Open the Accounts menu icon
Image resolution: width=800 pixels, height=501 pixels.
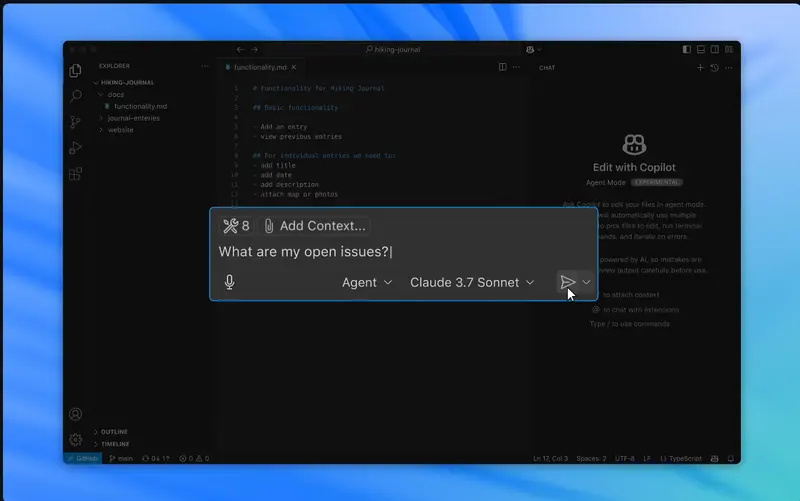[x=76, y=414]
